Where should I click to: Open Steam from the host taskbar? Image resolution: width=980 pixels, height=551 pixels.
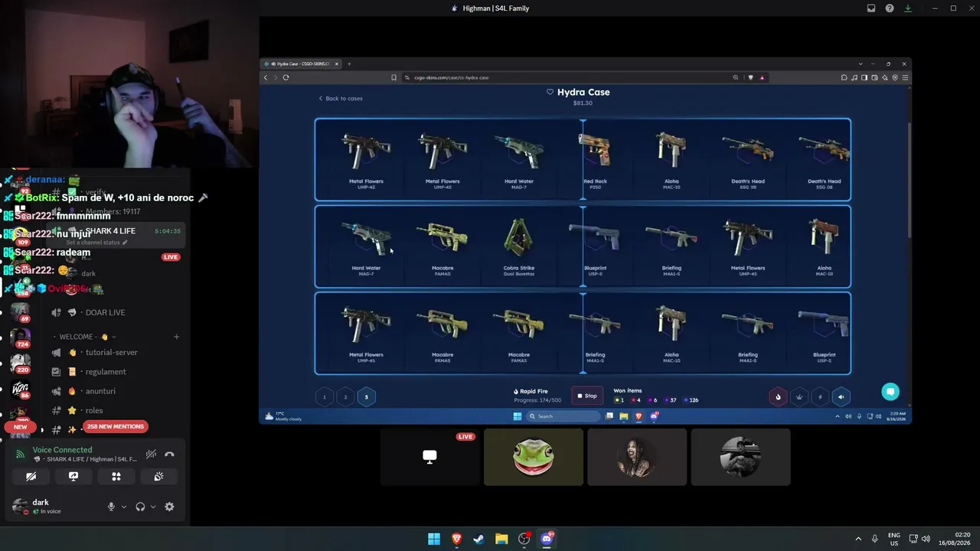tap(479, 539)
